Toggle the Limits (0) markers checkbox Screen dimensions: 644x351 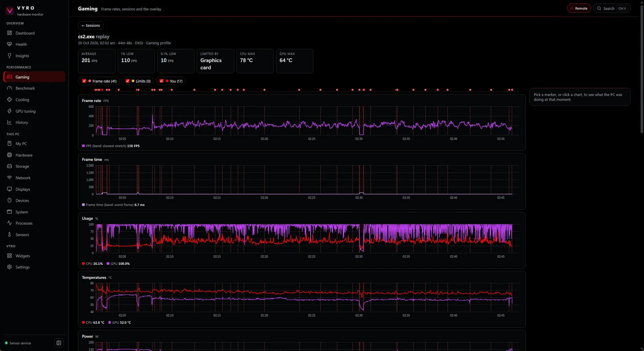[127, 81]
